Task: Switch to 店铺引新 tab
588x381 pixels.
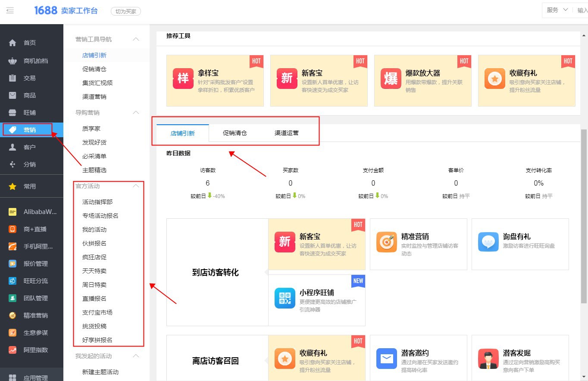Action: [x=183, y=133]
